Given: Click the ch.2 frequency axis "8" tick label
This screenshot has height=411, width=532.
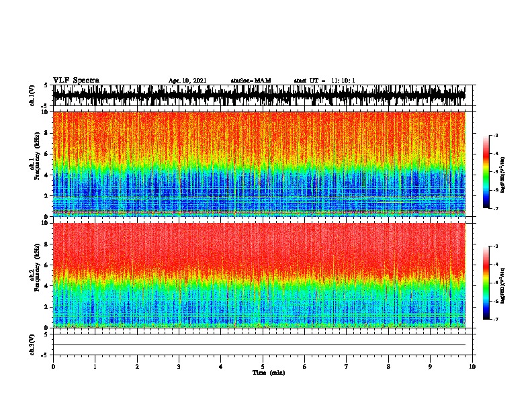Looking at the screenshot, I should pos(47,244).
